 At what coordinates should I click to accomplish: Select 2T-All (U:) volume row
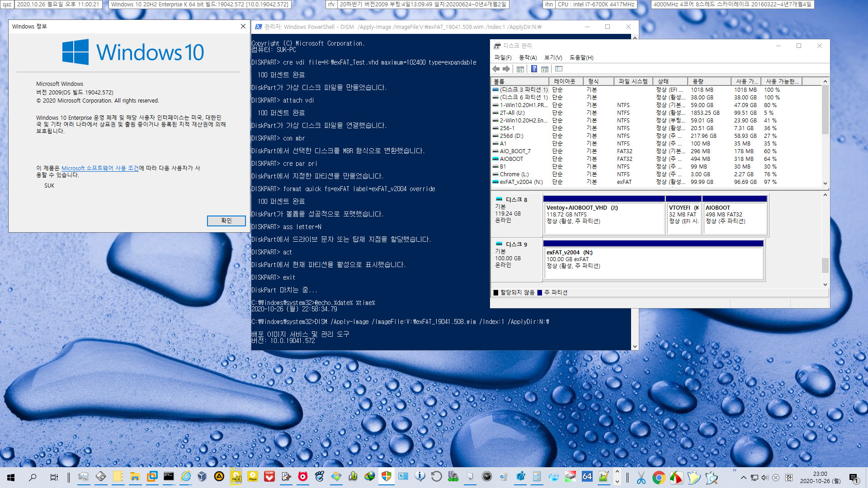[x=656, y=113]
